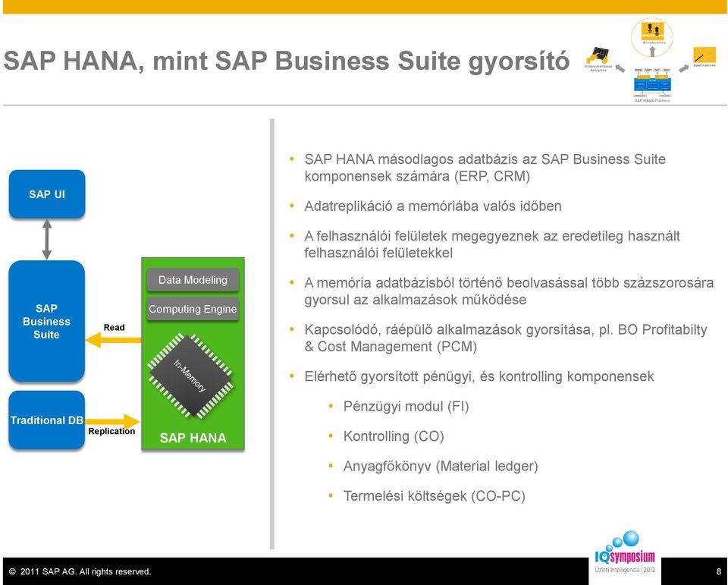Click the sub-bullet "Pénzügyi modul (FI)"
The image size is (728, 585).
(406, 406)
